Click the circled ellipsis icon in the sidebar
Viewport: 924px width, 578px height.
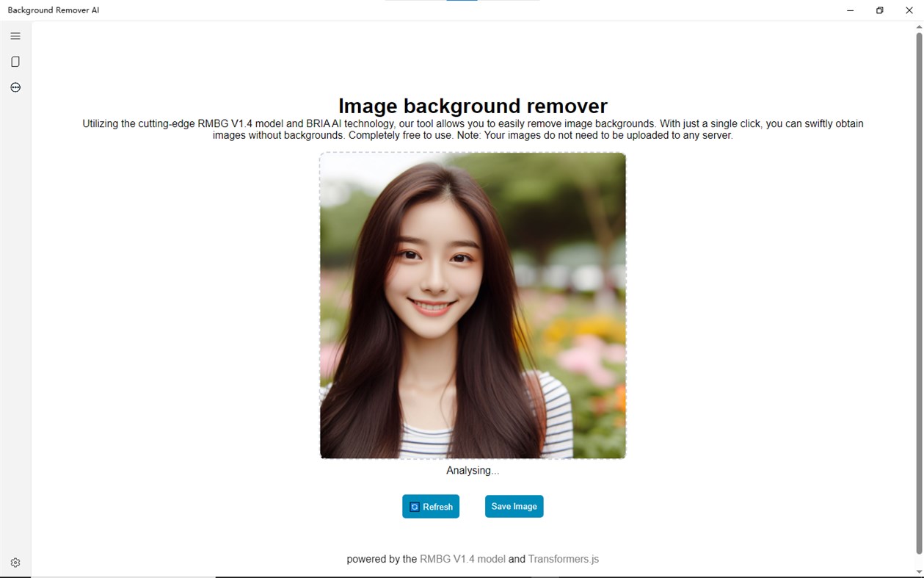pyautogui.click(x=15, y=87)
